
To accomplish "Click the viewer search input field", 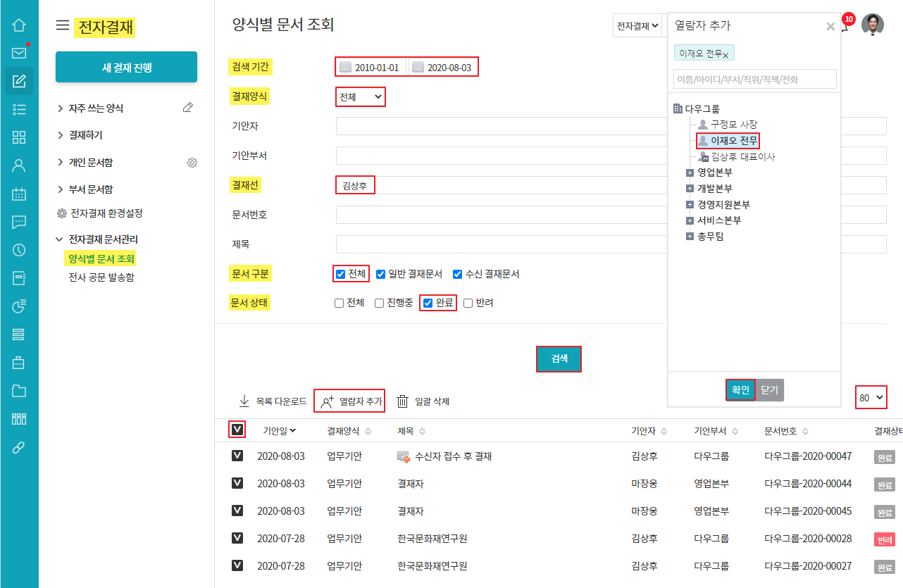I will (x=754, y=80).
